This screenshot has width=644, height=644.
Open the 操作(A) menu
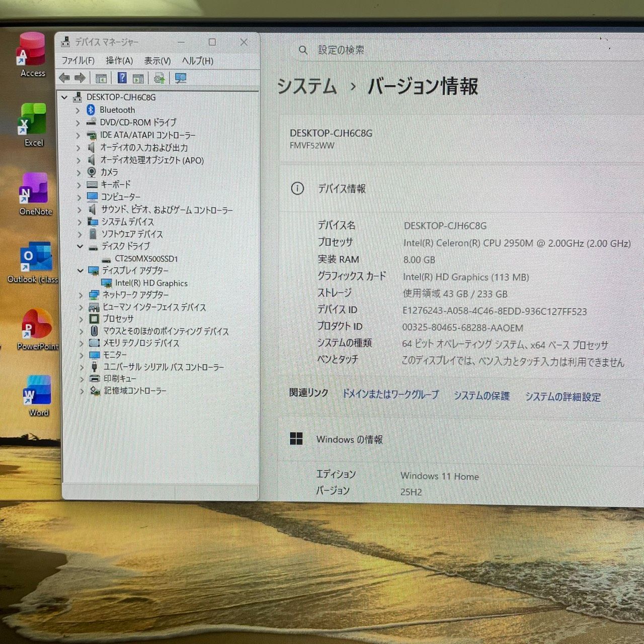tap(119, 60)
